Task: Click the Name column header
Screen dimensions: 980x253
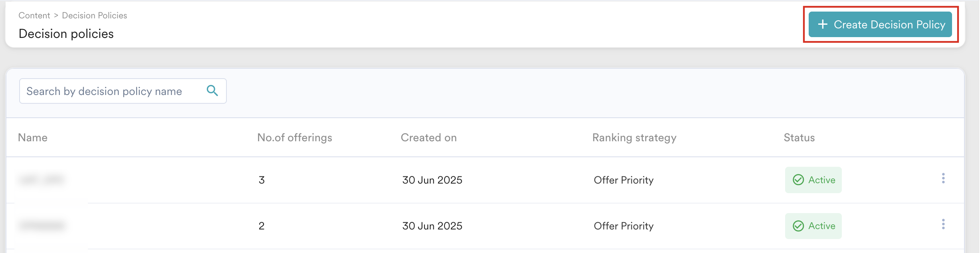Action: tap(33, 138)
